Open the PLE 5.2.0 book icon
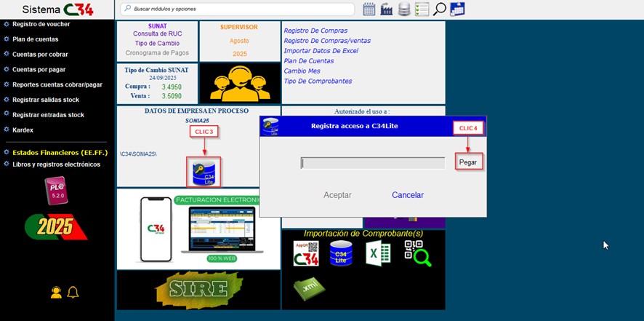The width and height of the screenshot is (644, 321). pos(55,191)
